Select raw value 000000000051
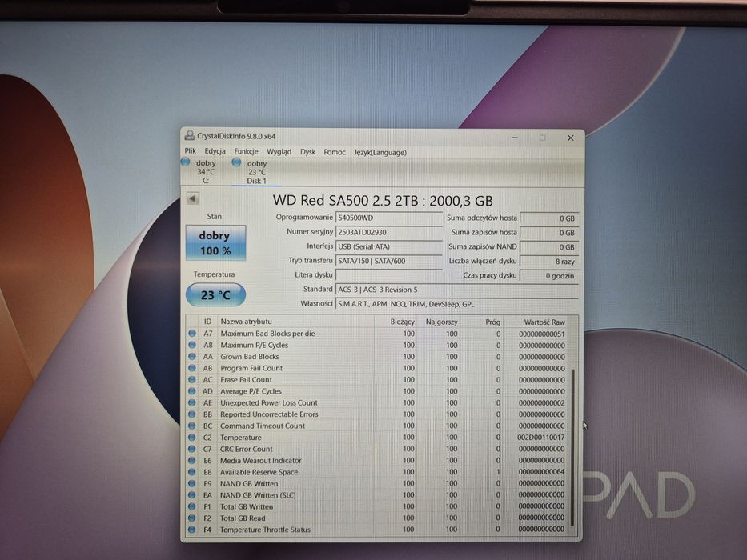 click(542, 334)
